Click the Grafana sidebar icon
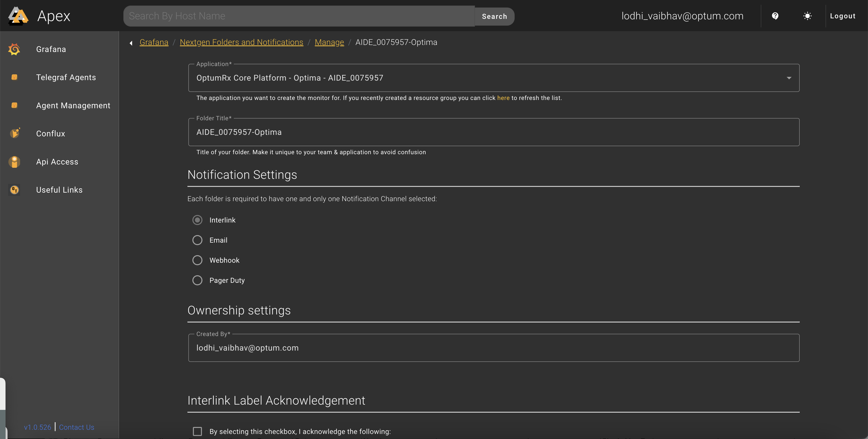Image resolution: width=868 pixels, height=439 pixels. click(x=14, y=49)
